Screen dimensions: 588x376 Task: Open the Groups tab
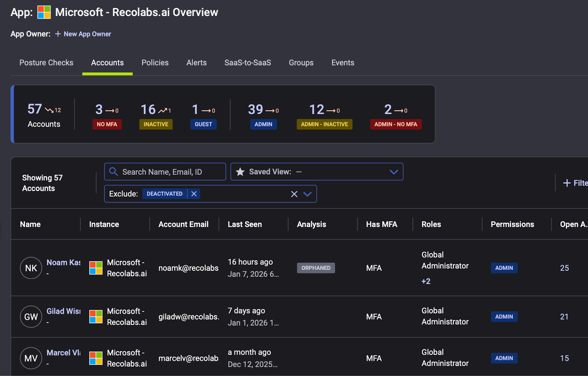coord(301,63)
